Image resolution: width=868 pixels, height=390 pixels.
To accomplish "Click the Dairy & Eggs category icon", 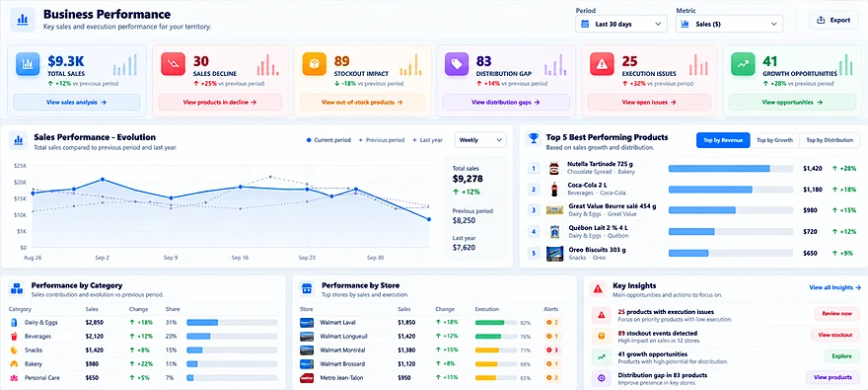I will pos(14,323).
